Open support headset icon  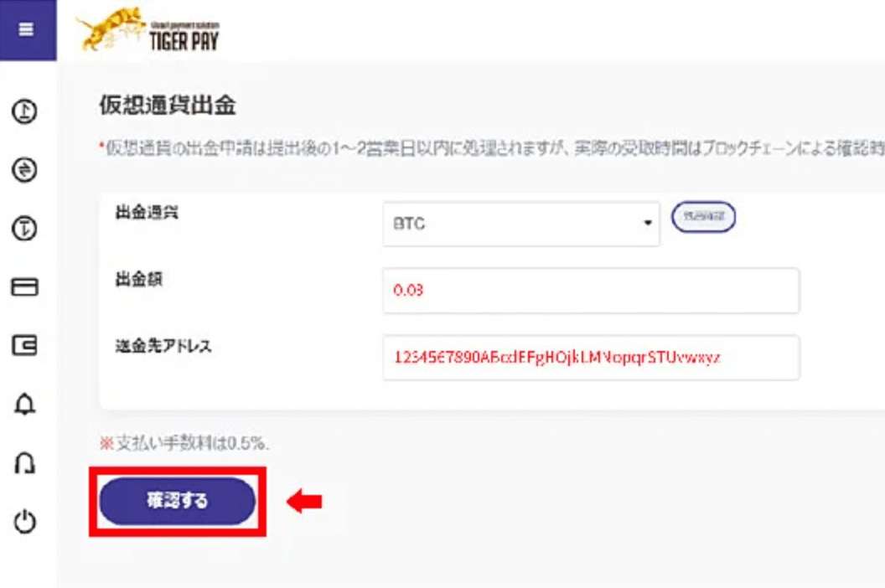point(24,463)
